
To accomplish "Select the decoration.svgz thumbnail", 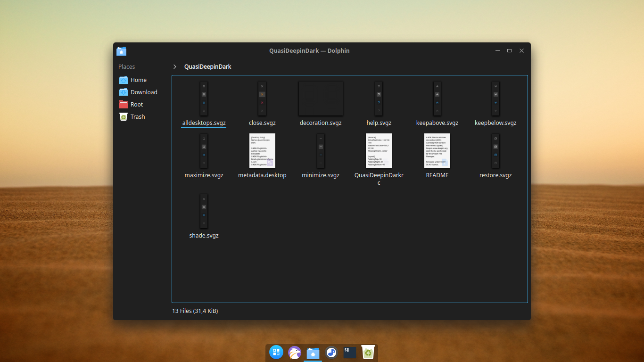I will click(321, 99).
